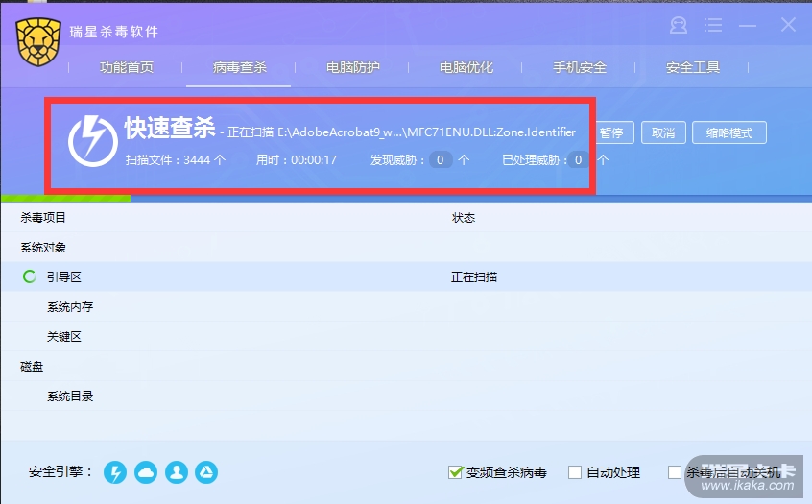Screen dimensions: 812x504
Task: Click the 状态 column header
Action: point(464,218)
